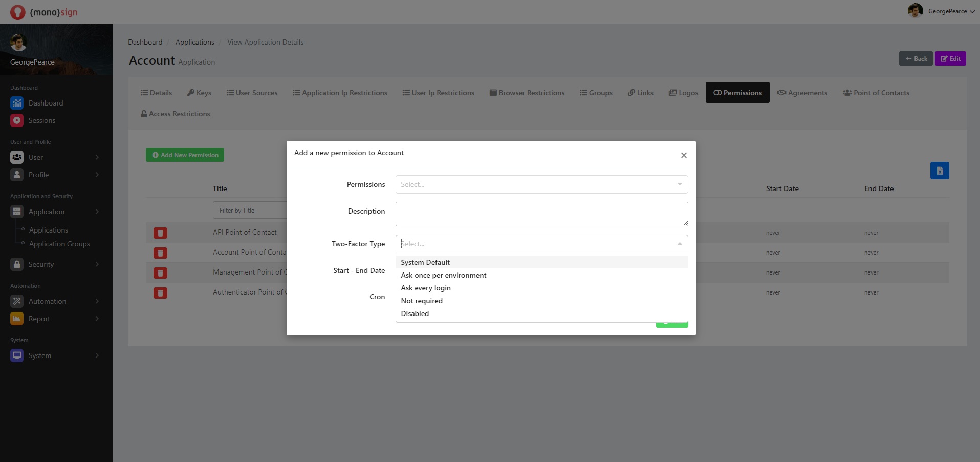Viewport: 980px width, 462px height.
Task: Choose 'Ask every login' option
Action: coord(426,288)
